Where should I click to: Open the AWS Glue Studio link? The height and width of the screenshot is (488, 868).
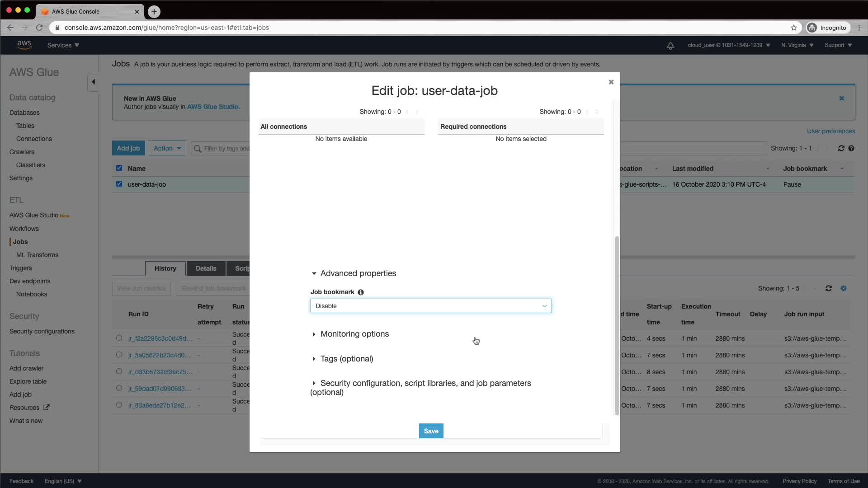click(212, 107)
